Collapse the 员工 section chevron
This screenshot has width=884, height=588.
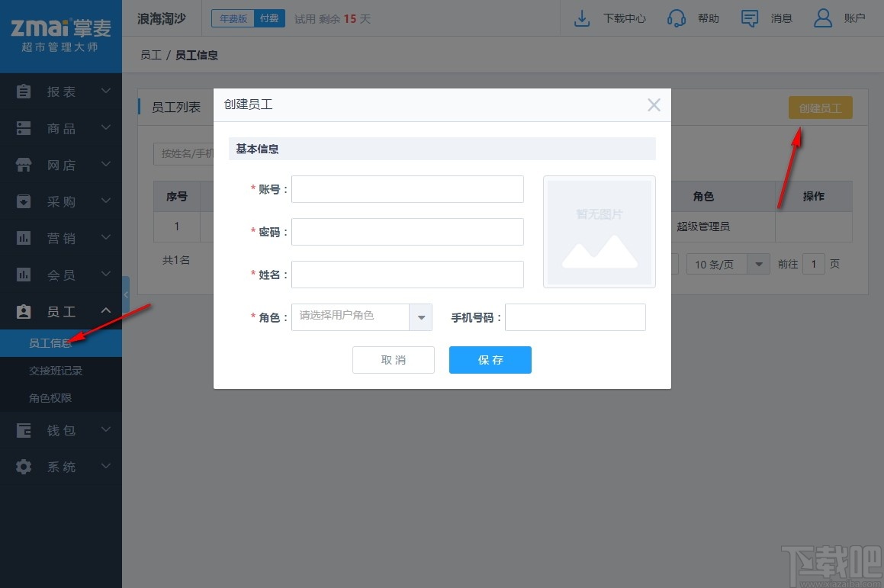coord(105,310)
